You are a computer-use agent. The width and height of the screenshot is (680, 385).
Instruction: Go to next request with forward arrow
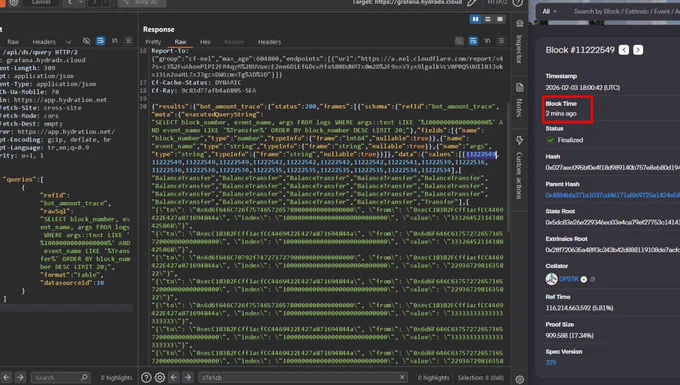click(x=95, y=3)
